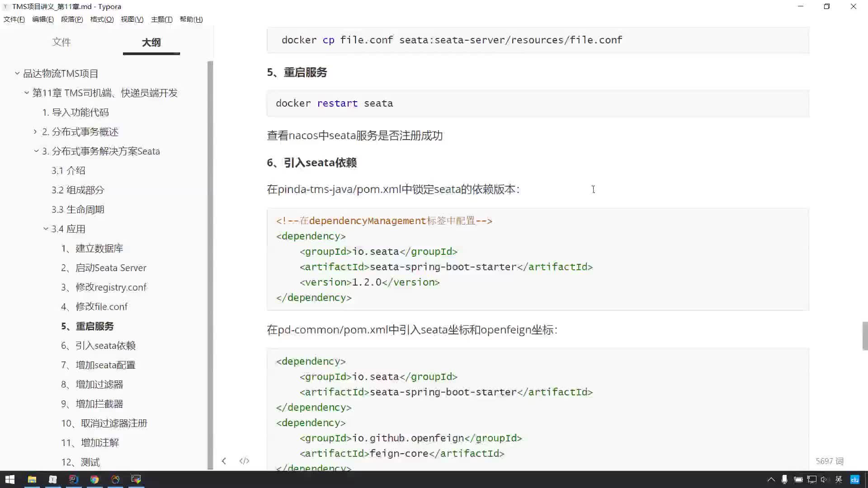The width and height of the screenshot is (868, 488).
Task: Jump to outline item 3.3 生命周期
Action: [x=78, y=209]
